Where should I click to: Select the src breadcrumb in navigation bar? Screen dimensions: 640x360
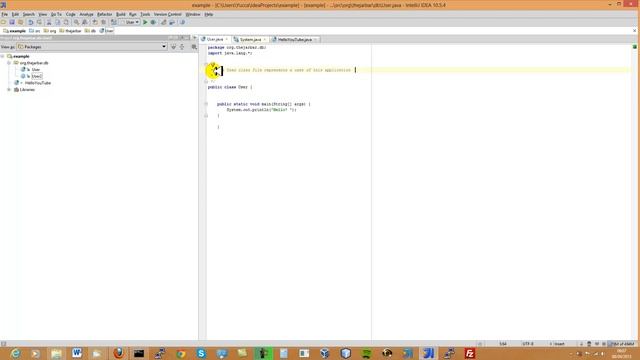[x=35, y=31]
